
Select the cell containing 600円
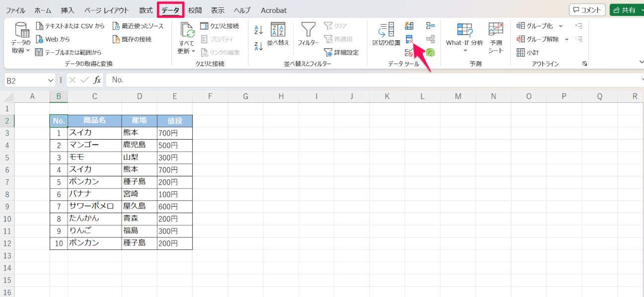pos(175,206)
